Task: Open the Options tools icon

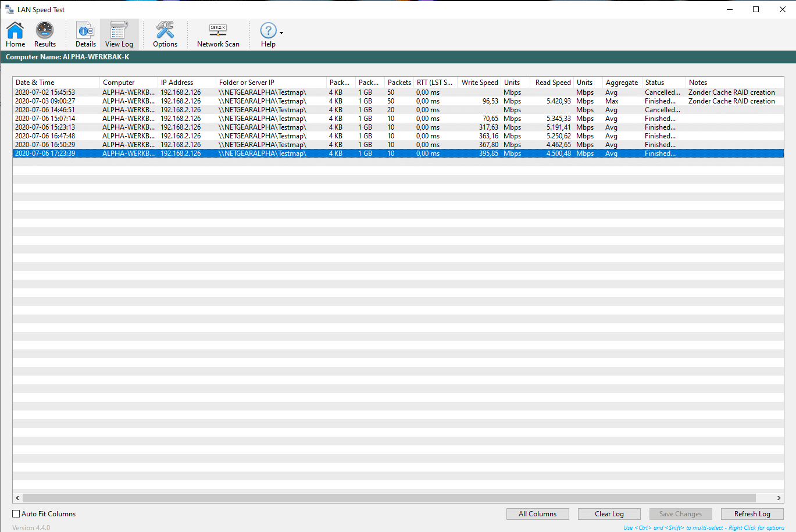Action: coord(165,30)
